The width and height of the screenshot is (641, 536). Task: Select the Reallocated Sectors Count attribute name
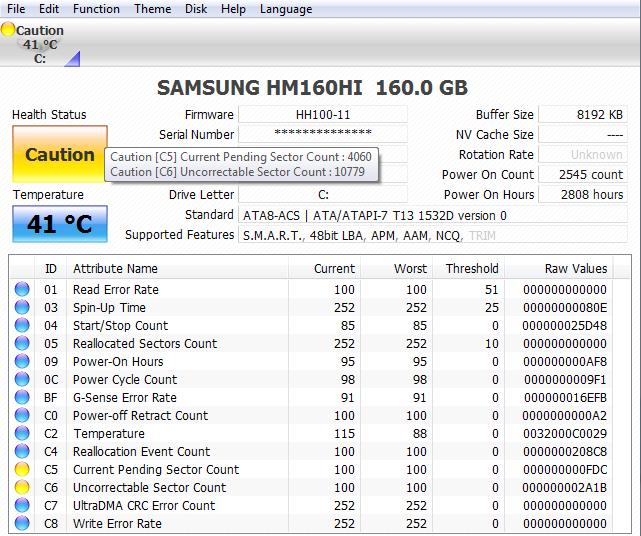(145, 343)
